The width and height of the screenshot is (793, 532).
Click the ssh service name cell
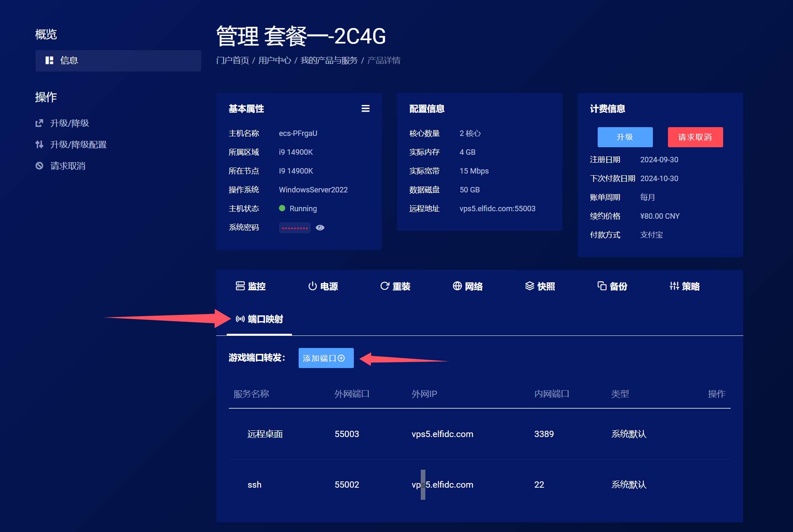click(254, 485)
